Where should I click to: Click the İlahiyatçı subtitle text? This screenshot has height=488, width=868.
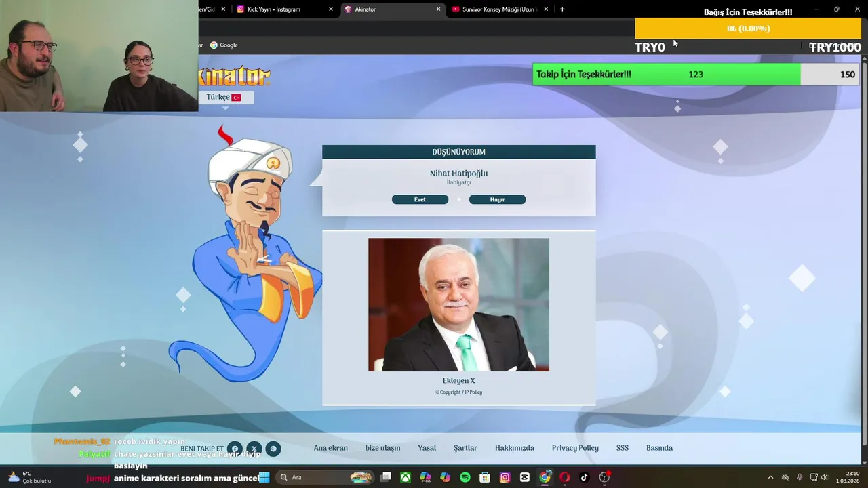(x=458, y=183)
